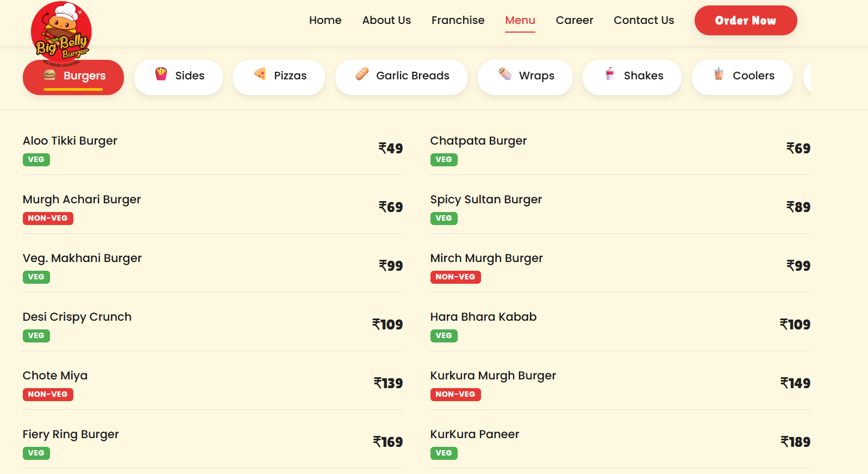This screenshot has width=868, height=474.
Task: Click NON-VEG badge under Murgh Achari Burger
Action: pyautogui.click(x=48, y=219)
